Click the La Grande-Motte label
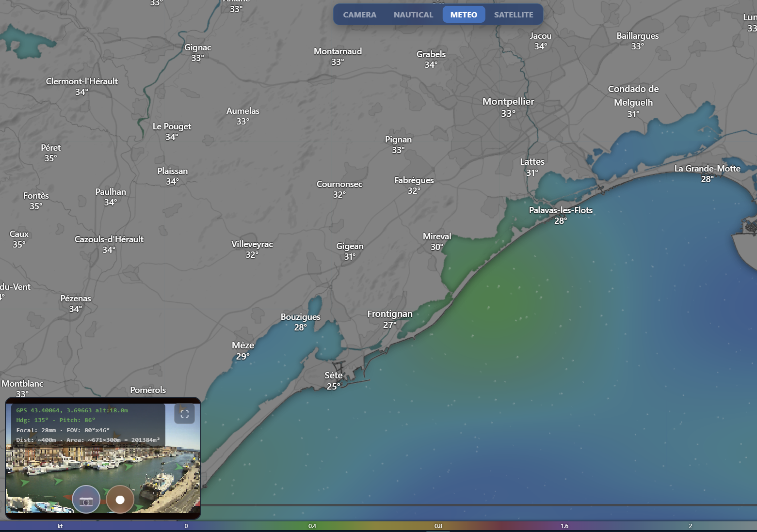This screenshot has height=532, width=757. (x=707, y=169)
